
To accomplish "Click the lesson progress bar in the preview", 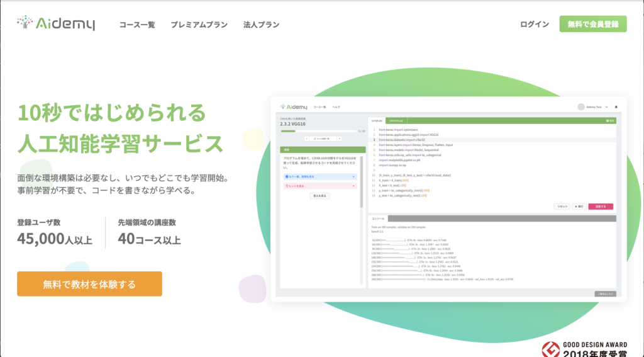I will point(319,131).
